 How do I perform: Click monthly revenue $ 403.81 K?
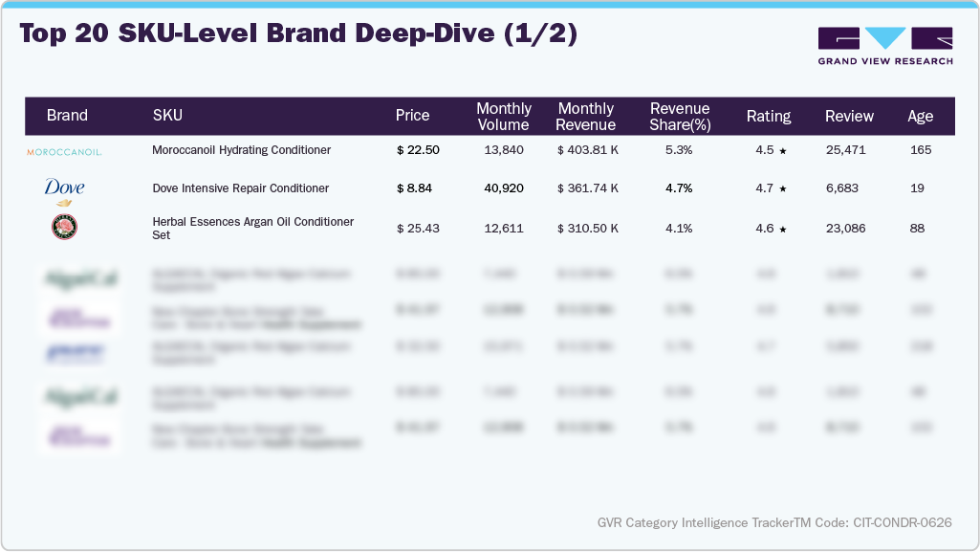coord(588,150)
